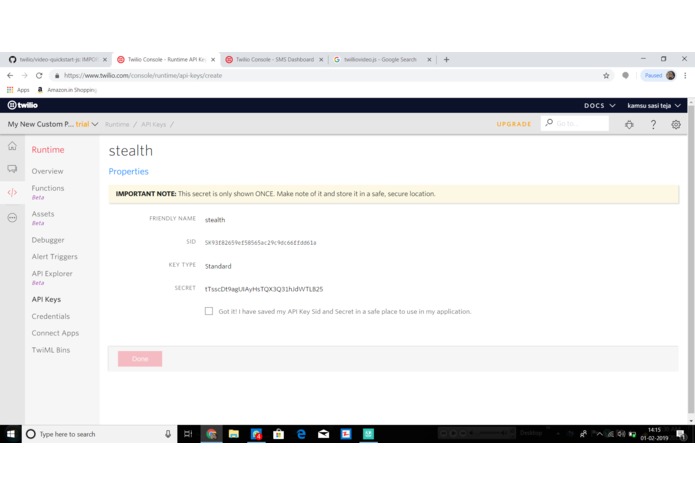Viewport: 695px width, 494px height.
Task: Click the Runtime sidebar heading
Action: click(48, 150)
